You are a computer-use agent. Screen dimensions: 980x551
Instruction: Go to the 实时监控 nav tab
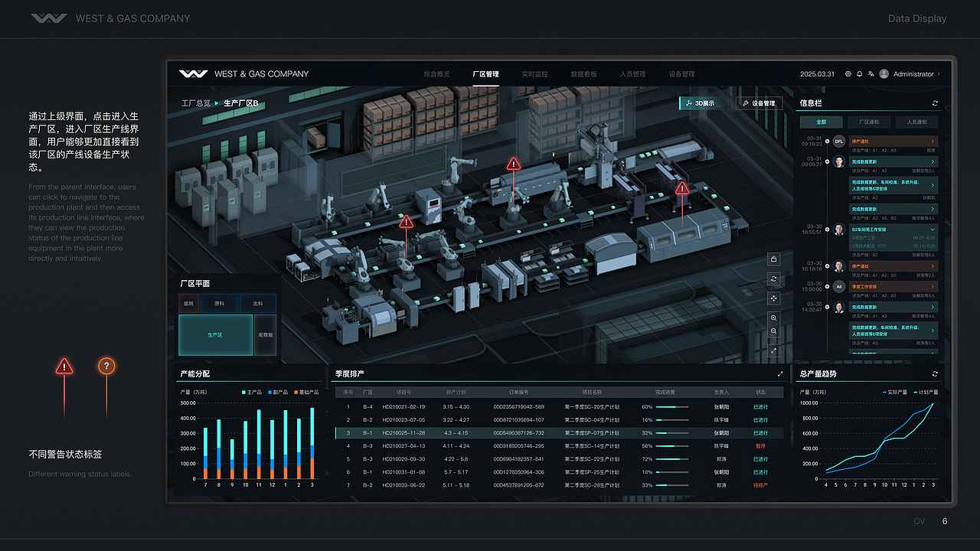535,74
